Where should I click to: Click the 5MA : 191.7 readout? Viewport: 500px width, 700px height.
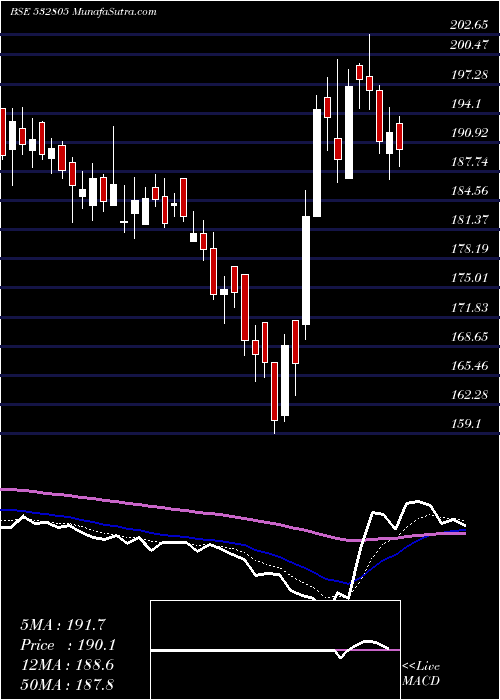pyautogui.click(x=63, y=625)
